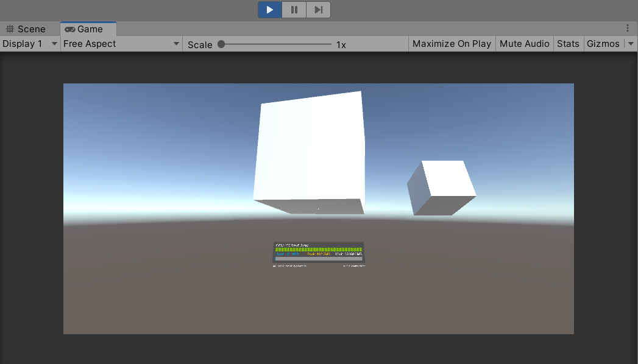Click the Step frame button
Image resolution: width=638 pixels, height=364 pixels.
[x=318, y=10]
